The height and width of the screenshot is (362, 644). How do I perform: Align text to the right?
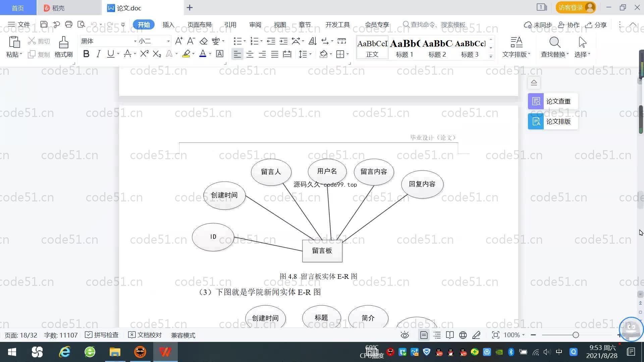tap(262, 54)
